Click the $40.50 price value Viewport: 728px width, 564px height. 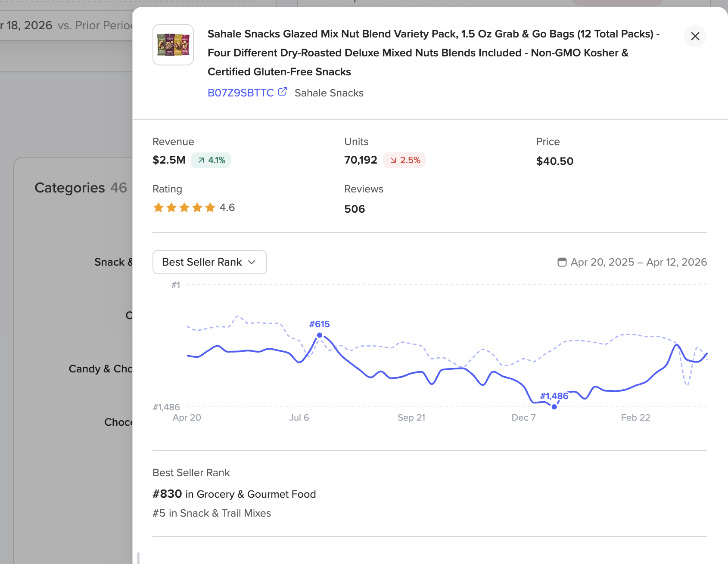point(555,161)
